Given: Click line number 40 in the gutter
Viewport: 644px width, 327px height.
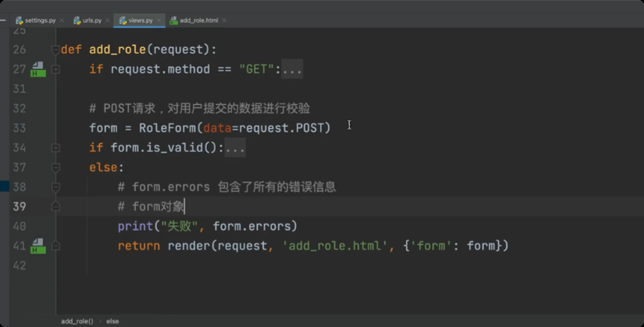Looking at the screenshot, I should (19, 226).
